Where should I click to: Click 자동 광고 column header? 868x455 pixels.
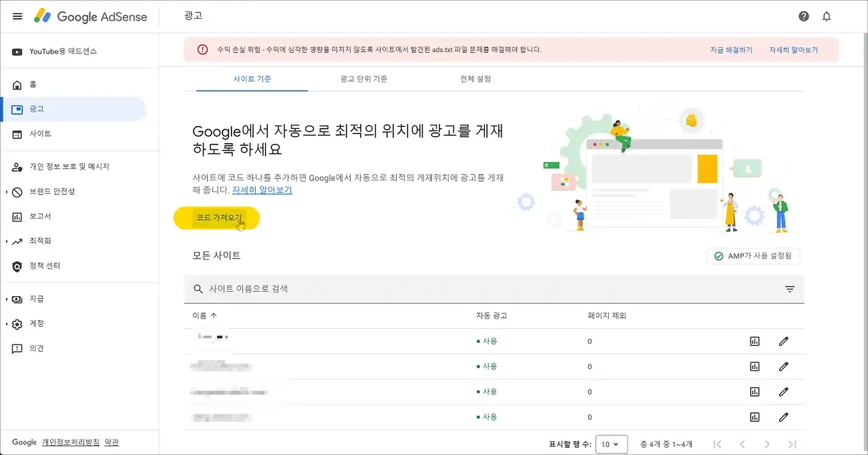pos(492,315)
